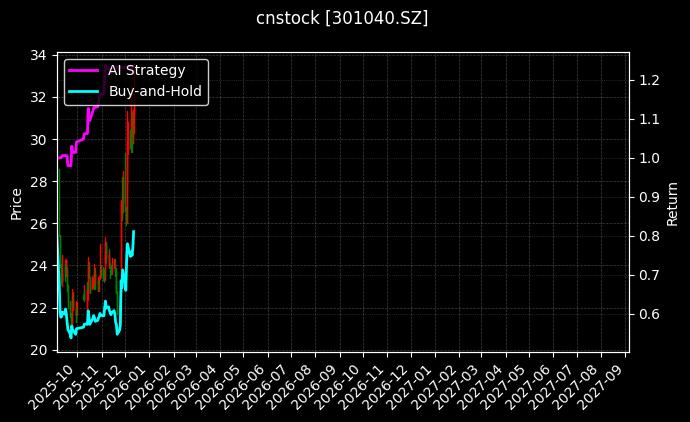This screenshot has width=690, height=422.
Task: Click the end of the cyan Buy-and-Hold curve
Action: (x=133, y=232)
